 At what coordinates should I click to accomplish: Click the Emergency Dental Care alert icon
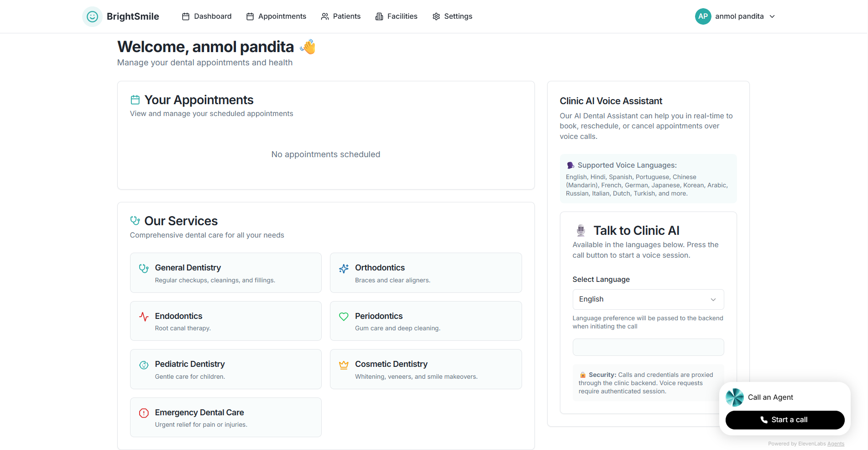[144, 413]
